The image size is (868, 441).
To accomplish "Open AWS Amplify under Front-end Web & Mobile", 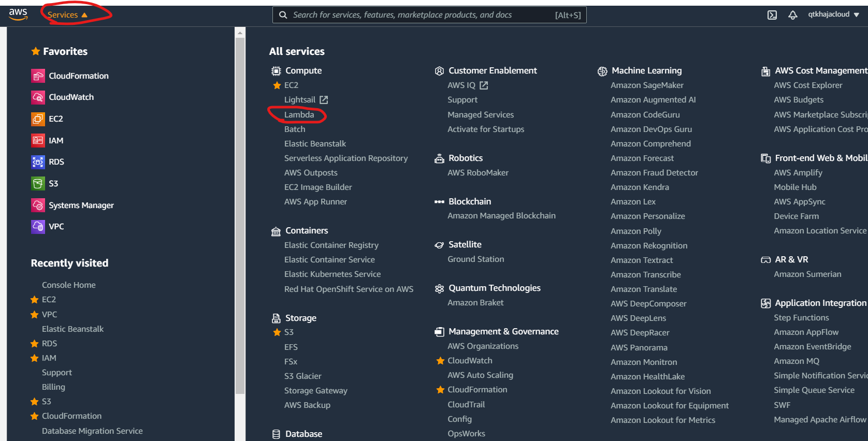I will coord(798,173).
